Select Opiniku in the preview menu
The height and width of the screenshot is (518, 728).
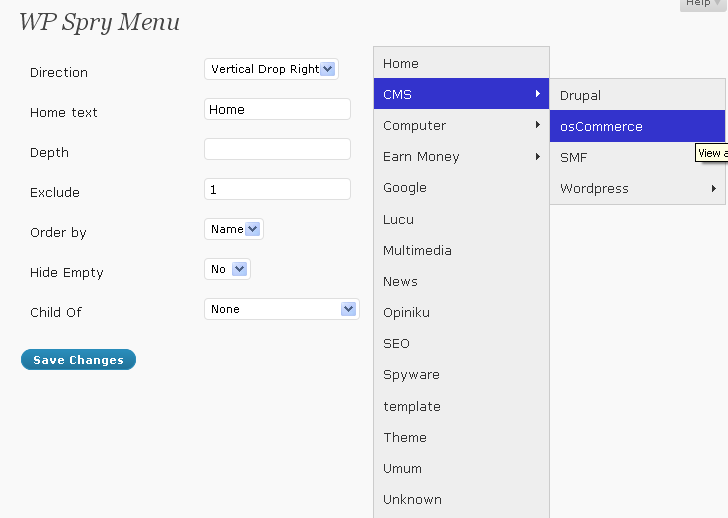[461, 312]
